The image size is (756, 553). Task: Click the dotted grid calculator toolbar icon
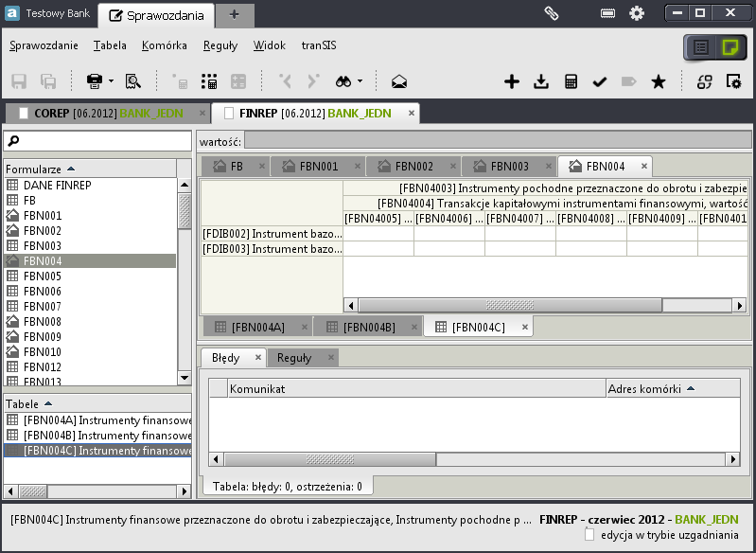[x=209, y=81]
